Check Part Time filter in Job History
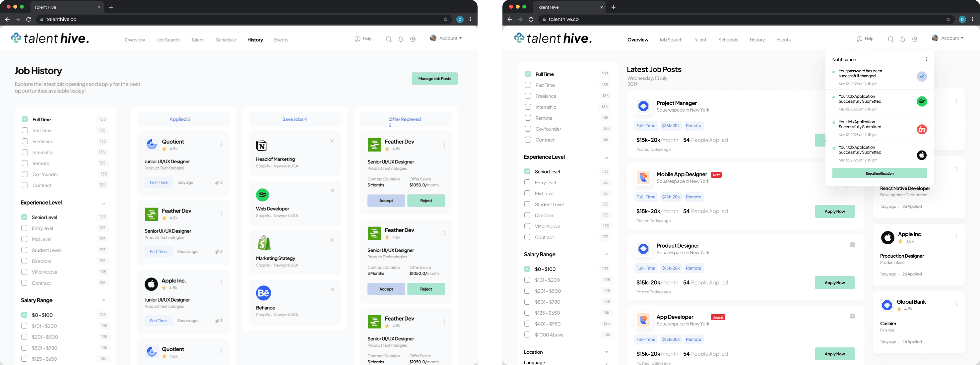Image resolution: width=980 pixels, height=365 pixels. (x=25, y=130)
